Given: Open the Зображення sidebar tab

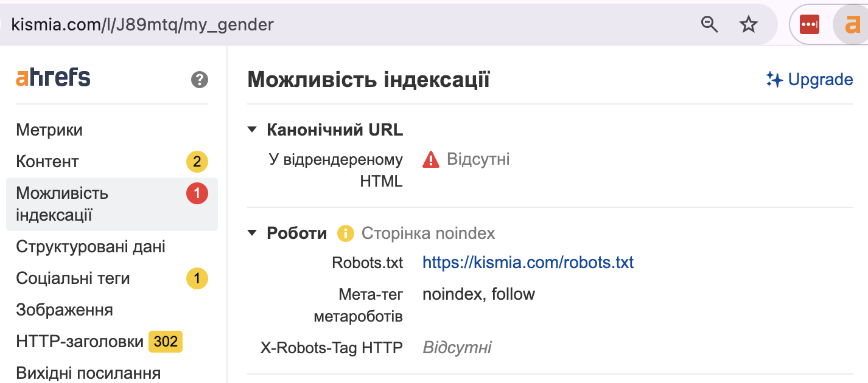Looking at the screenshot, I should click(x=65, y=310).
